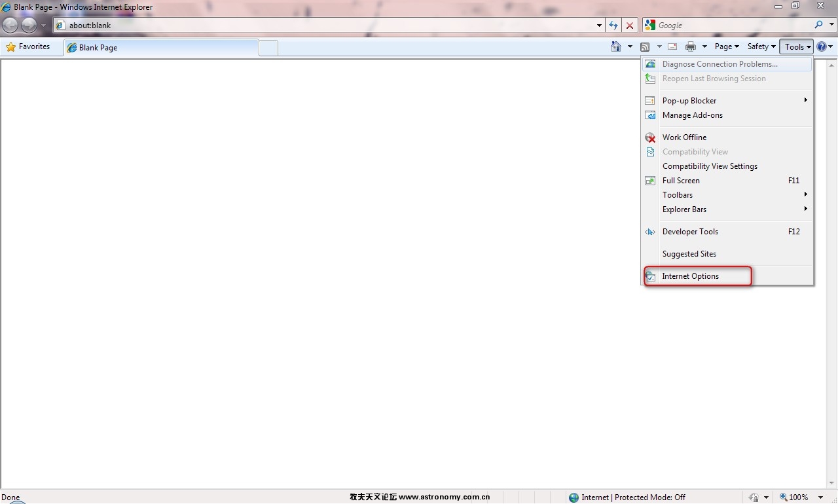
Task: Click the red Stop loading icon
Action: (630, 26)
